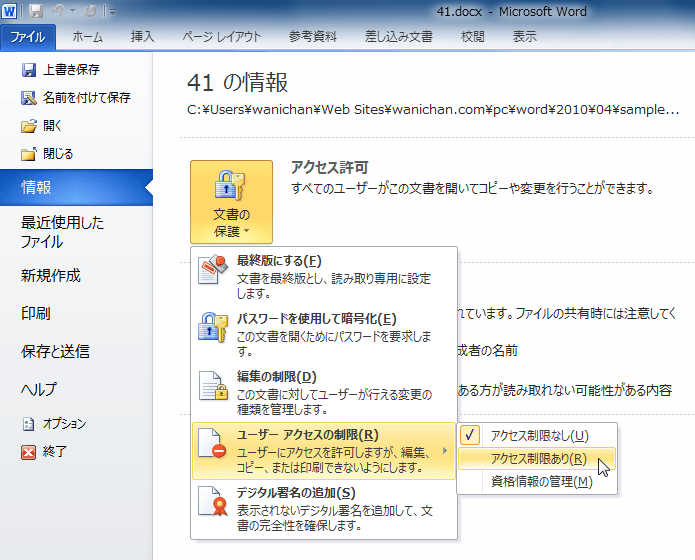This screenshot has width=695, height=560.
Task: Click the オプション icon in sidebar
Action: (x=28, y=424)
